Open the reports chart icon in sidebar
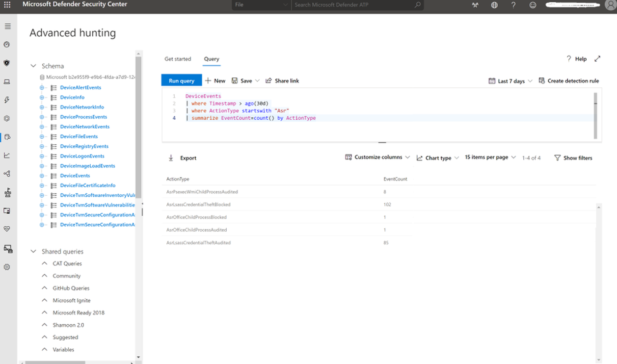The height and width of the screenshot is (364, 617). [7, 156]
